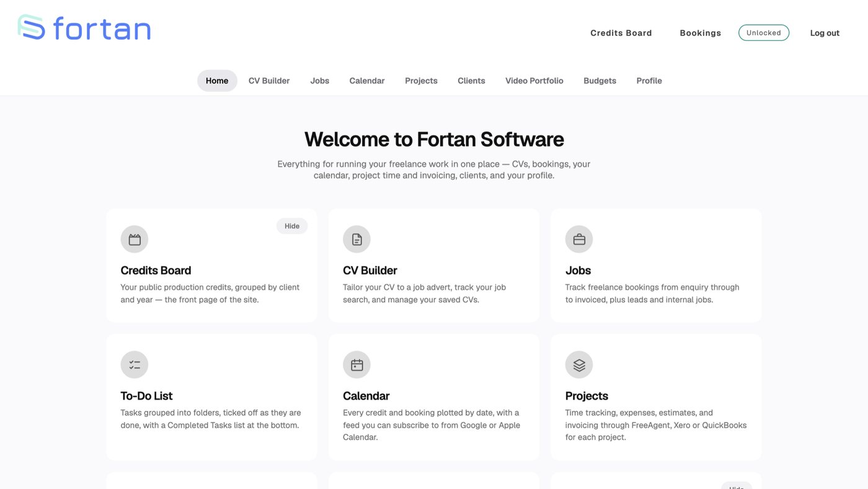Viewport: 868px width, 489px height.
Task: Open the Projects card title
Action: click(x=587, y=395)
